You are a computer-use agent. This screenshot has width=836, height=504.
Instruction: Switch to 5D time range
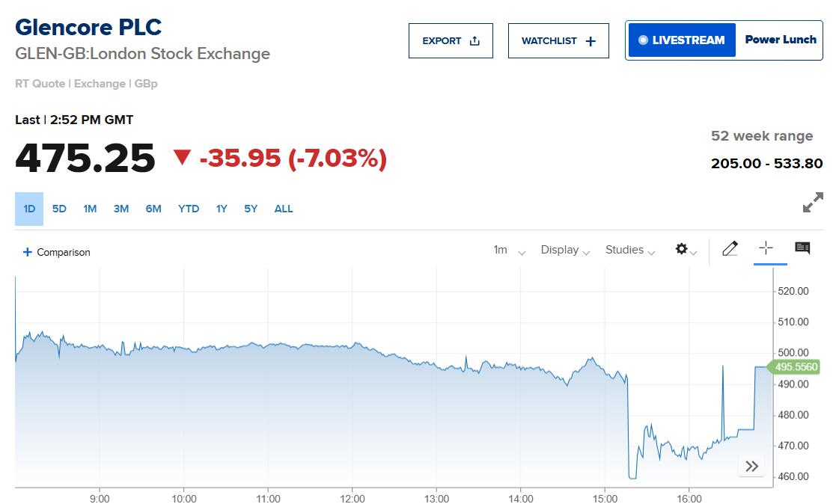[x=59, y=209]
